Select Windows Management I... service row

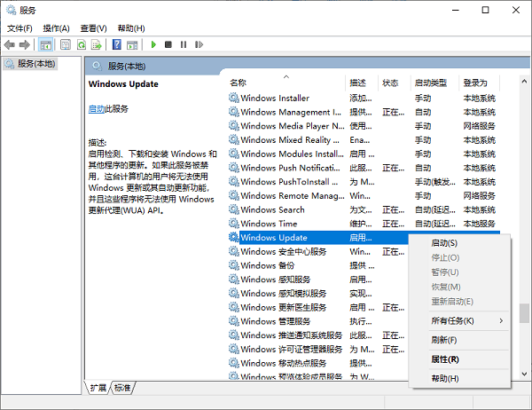[363, 112]
